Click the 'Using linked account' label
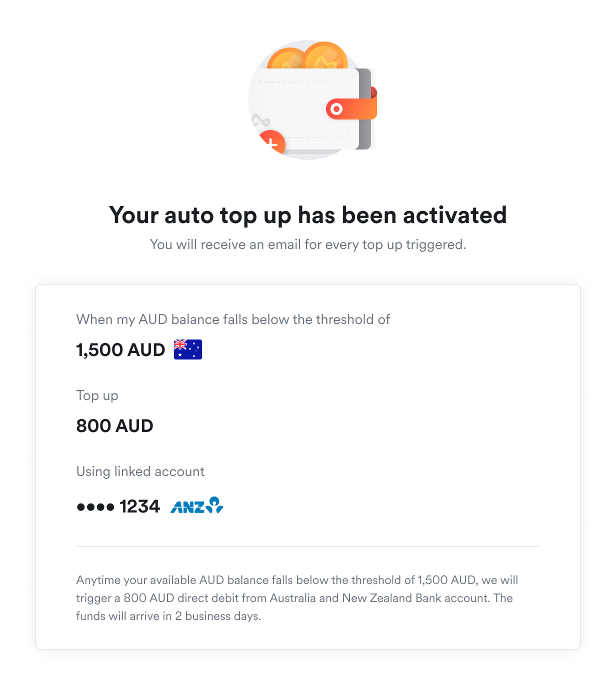The width and height of the screenshot is (616, 685). pos(140,471)
